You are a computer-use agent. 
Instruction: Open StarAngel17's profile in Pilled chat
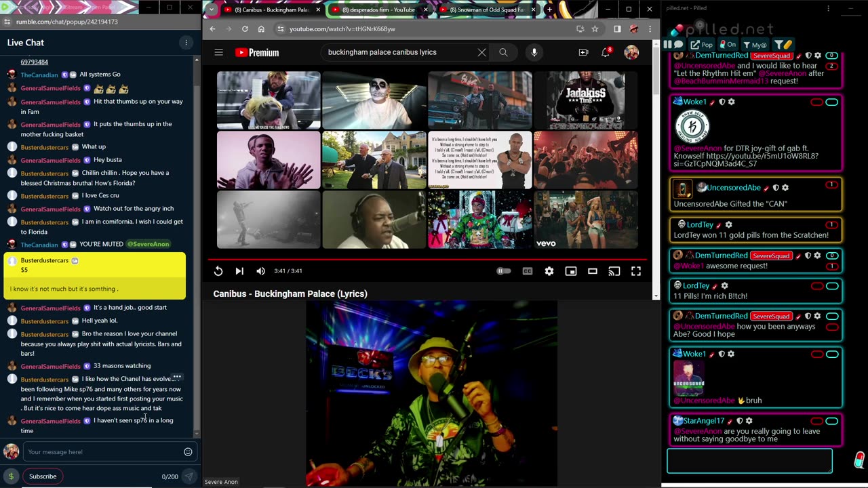pos(704,421)
